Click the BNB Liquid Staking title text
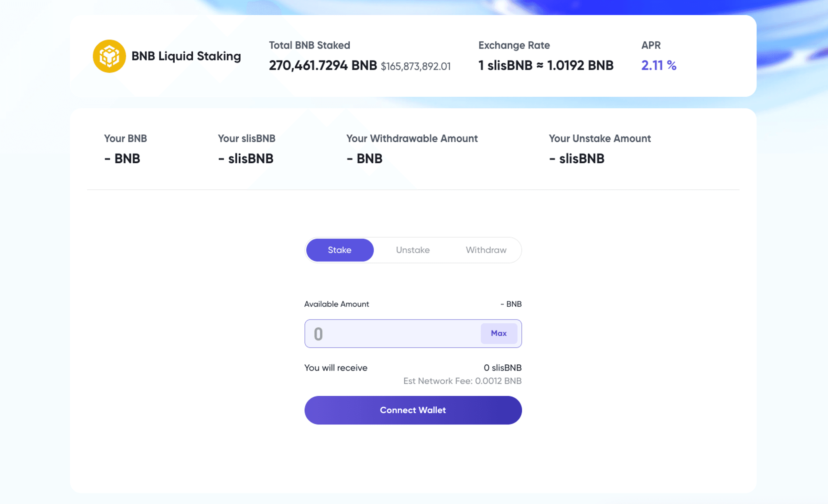Viewport: 828px width, 504px height. point(186,56)
